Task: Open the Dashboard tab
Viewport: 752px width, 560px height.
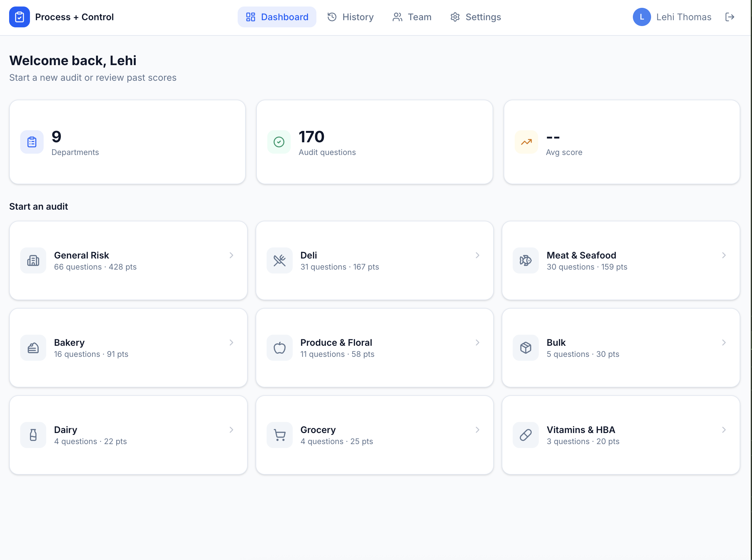Action: tap(277, 17)
